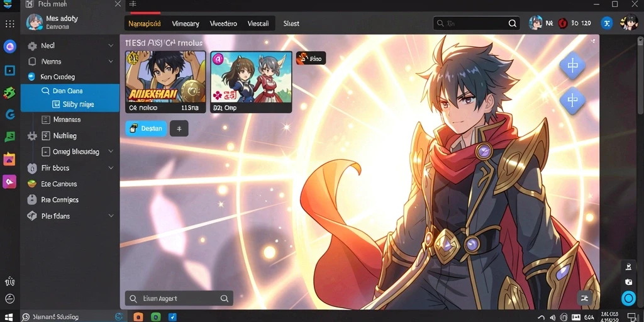
Task: Toggle the square box beside Omeg Blieudag
Action: [x=45, y=152]
